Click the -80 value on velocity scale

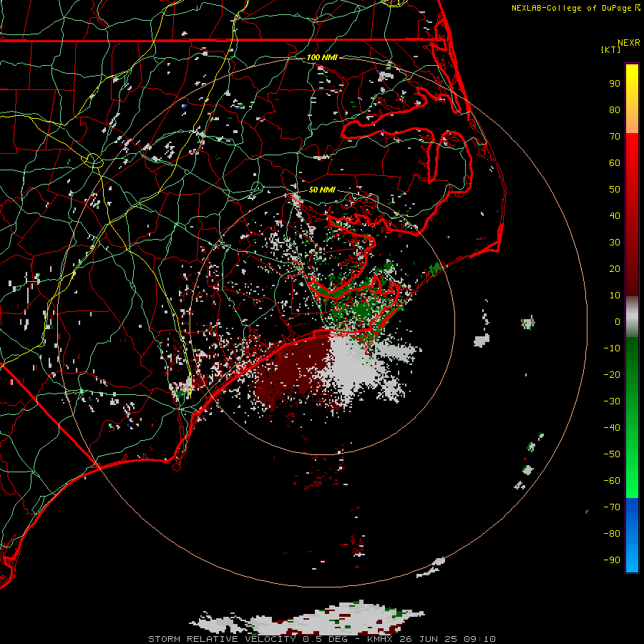coord(612,534)
